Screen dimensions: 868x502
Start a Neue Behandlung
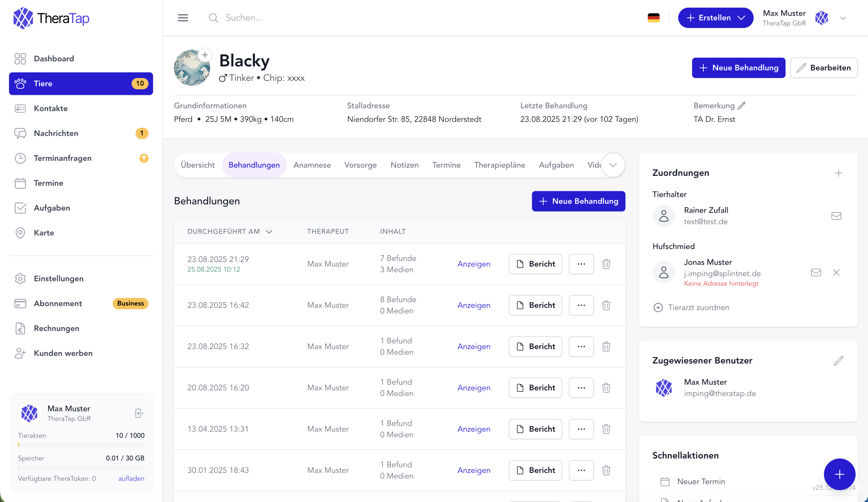(x=578, y=201)
